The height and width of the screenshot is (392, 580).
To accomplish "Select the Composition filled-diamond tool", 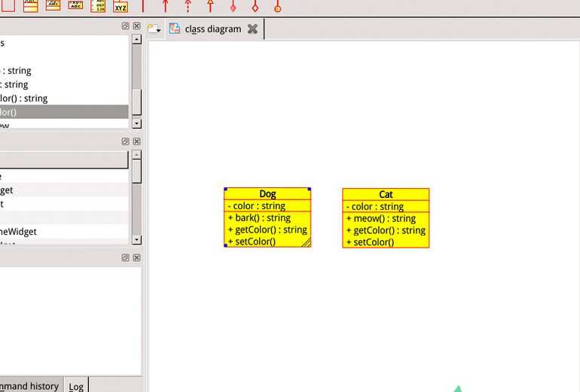I will pos(233,5).
